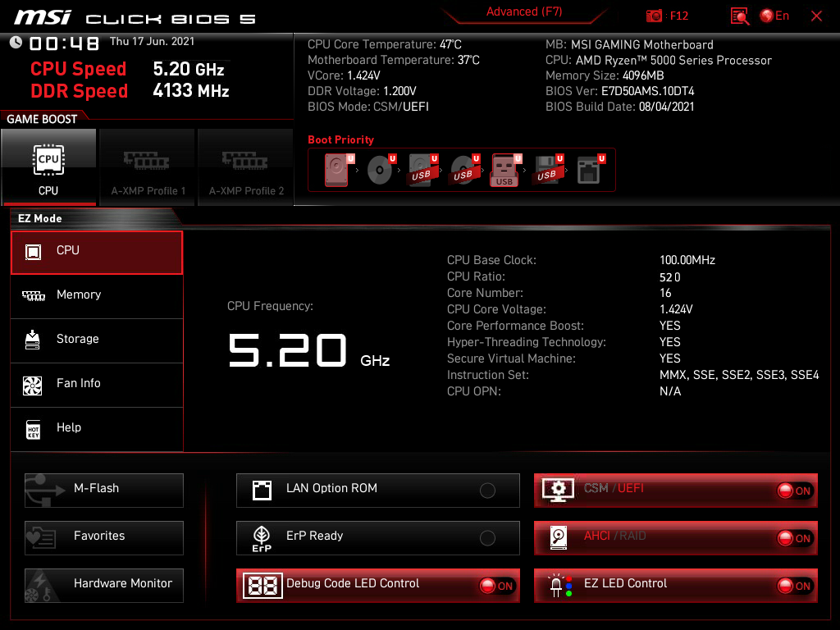
Task: Take a screenshot with the F12 camera icon
Action: [x=654, y=16]
